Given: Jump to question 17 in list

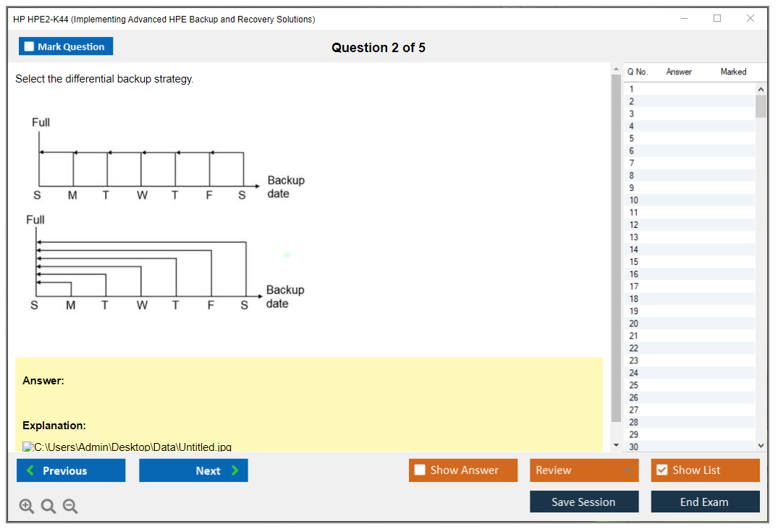Looking at the screenshot, I should click(633, 287).
